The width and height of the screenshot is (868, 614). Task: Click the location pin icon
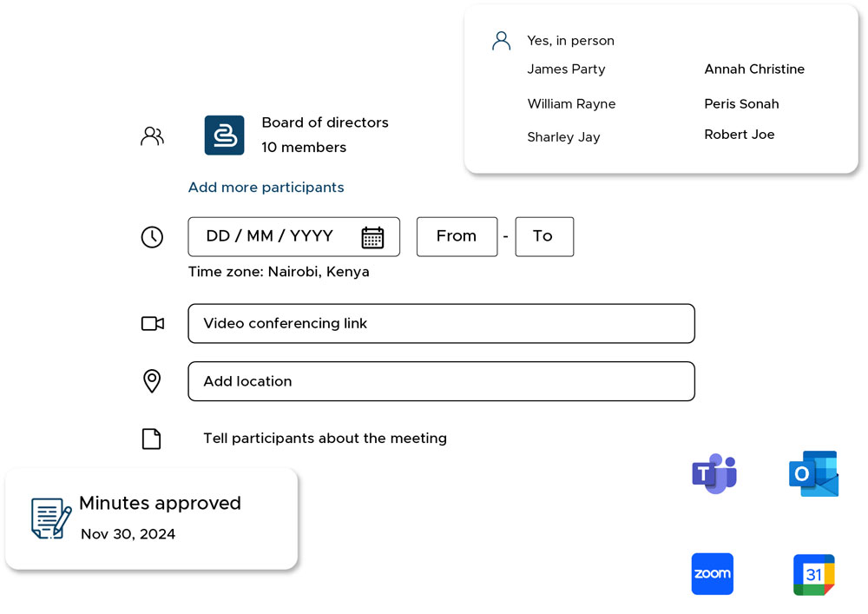tap(152, 381)
